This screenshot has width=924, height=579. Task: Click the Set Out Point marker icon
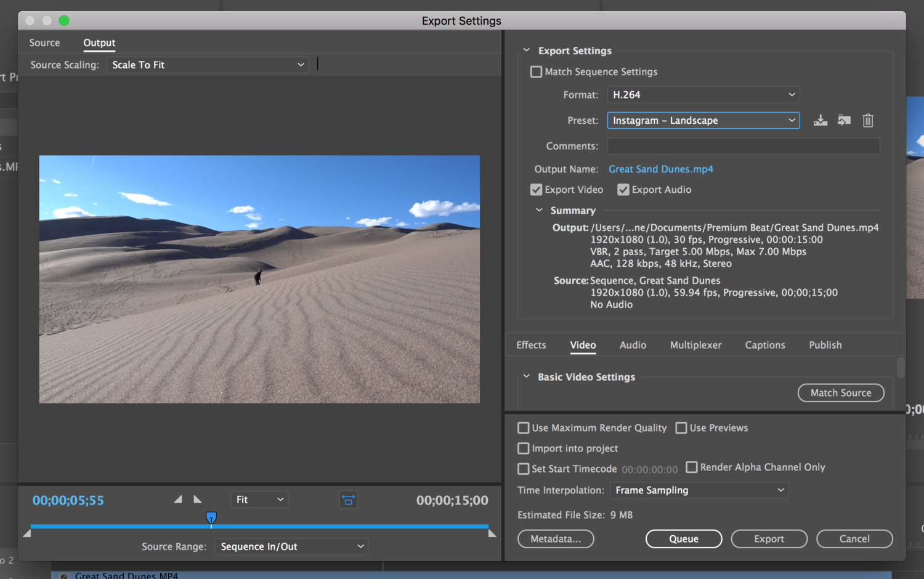pyautogui.click(x=198, y=500)
